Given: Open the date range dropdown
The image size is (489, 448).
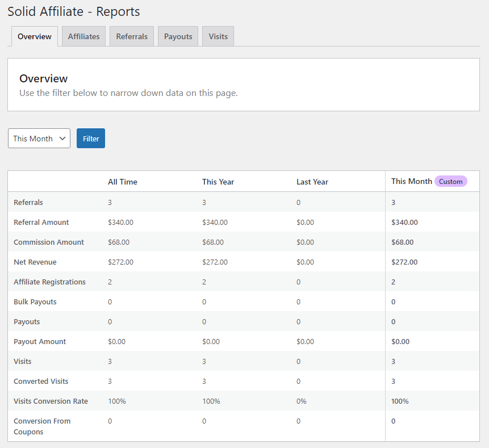Looking at the screenshot, I should tap(39, 138).
